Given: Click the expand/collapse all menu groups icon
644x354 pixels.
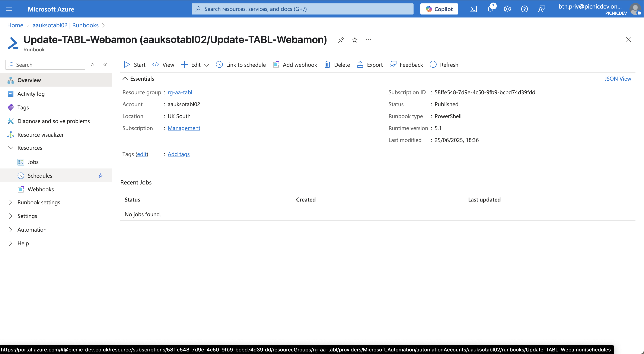Looking at the screenshot, I should (x=92, y=65).
